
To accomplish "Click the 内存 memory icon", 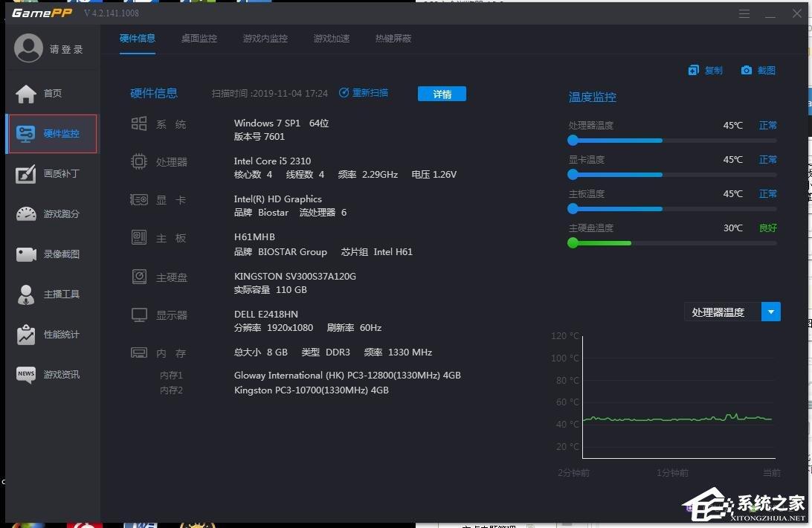I will coord(139,352).
